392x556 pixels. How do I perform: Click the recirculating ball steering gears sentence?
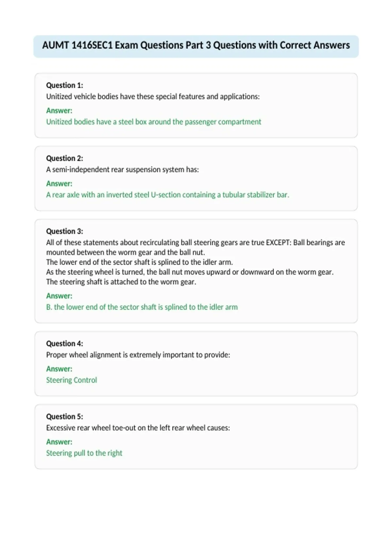[x=195, y=247]
